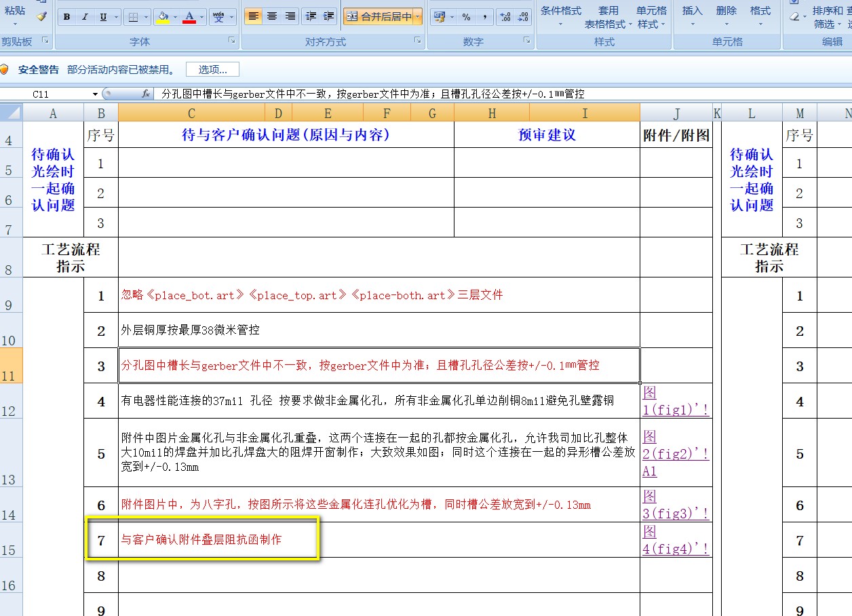Click Select All corner button
The image size is (852, 616).
tap(12, 112)
